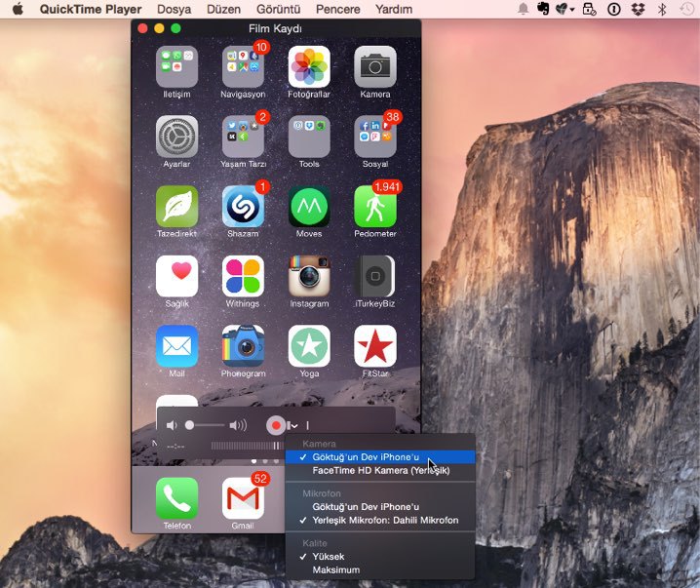Open the Sosyal folder icon
This screenshot has height=588, width=700.
click(x=375, y=137)
